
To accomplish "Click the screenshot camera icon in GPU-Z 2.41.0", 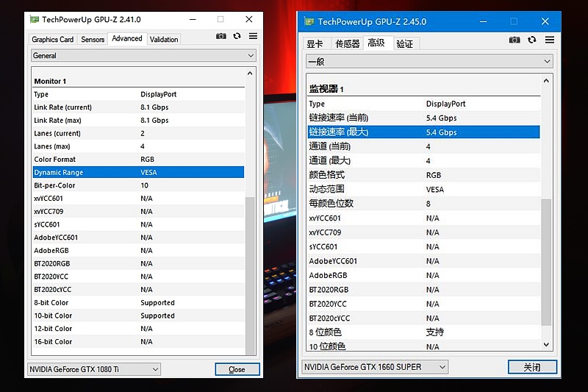I will (221, 36).
